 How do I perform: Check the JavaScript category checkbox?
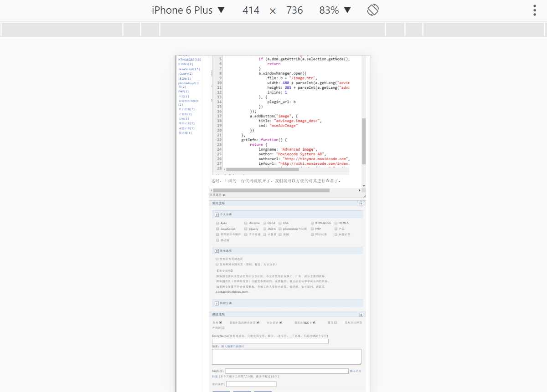click(218, 229)
